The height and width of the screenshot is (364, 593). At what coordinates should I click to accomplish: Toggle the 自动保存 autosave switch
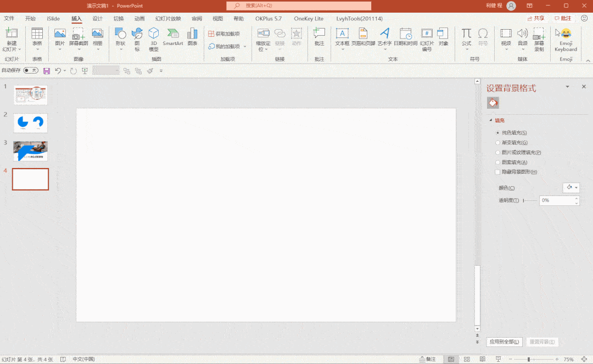(31, 70)
